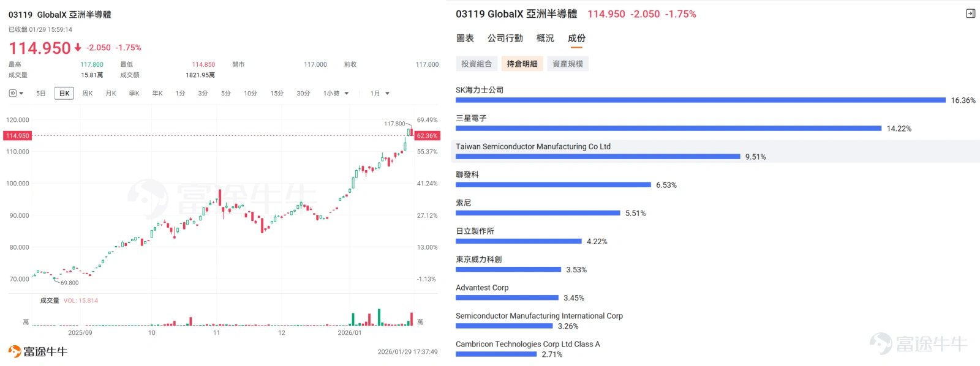Click the 前收 117.000 value

click(427, 64)
